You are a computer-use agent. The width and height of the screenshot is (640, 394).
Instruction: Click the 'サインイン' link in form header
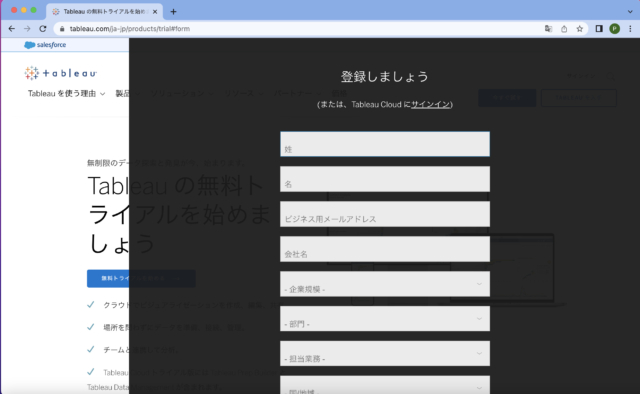[430, 105]
